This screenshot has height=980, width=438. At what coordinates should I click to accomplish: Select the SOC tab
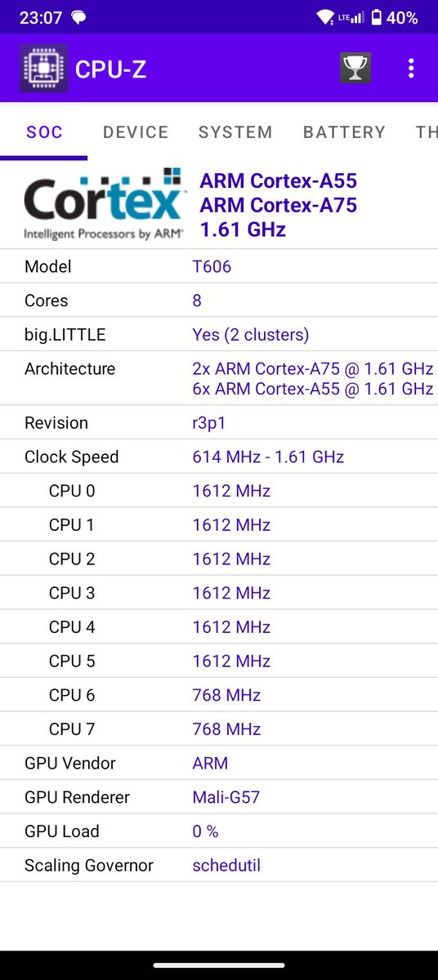tap(44, 132)
